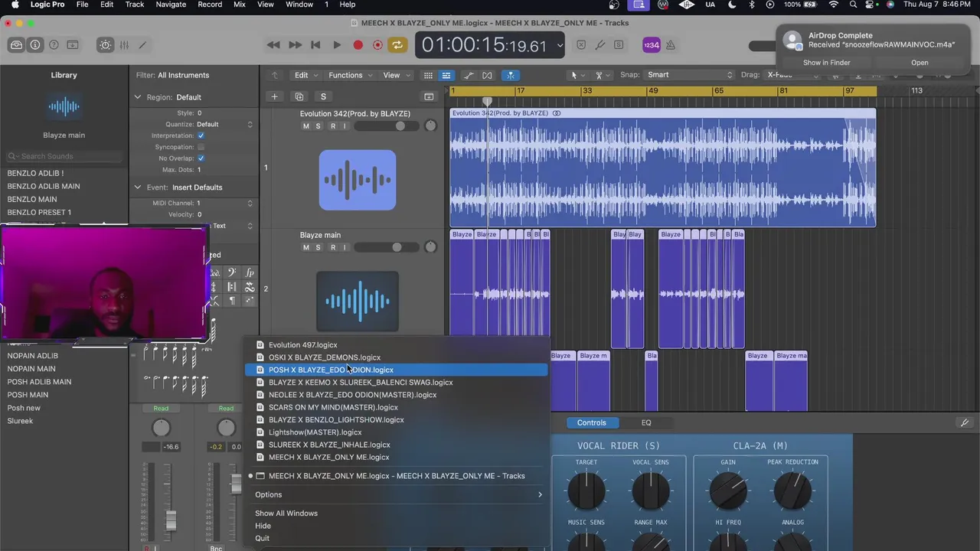Open the pointer Left-click Tool menu
The image size is (980, 551).
[577, 75]
